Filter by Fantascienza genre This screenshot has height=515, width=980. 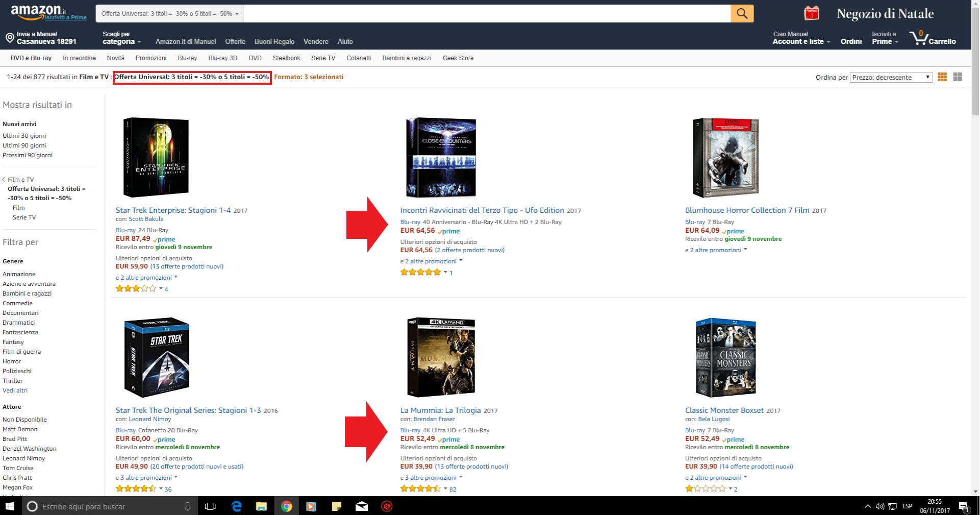click(20, 332)
